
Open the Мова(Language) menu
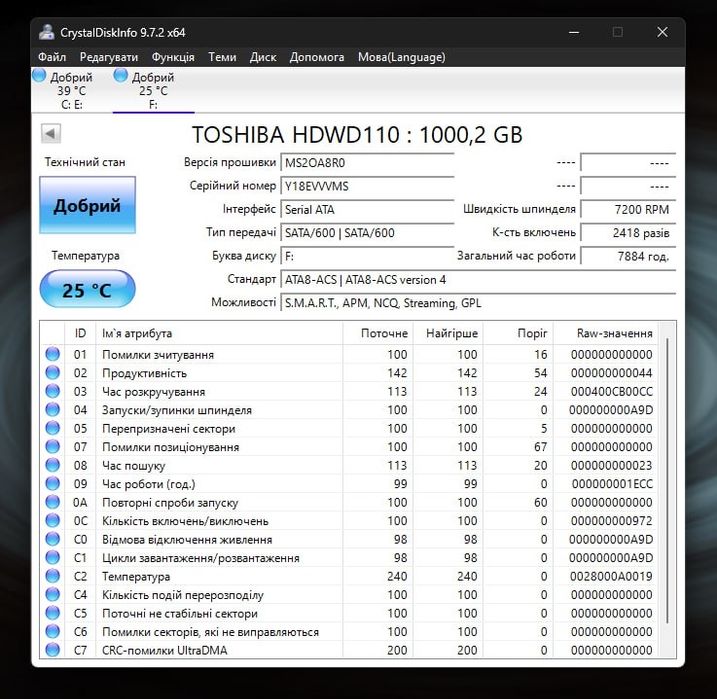[401, 57]
